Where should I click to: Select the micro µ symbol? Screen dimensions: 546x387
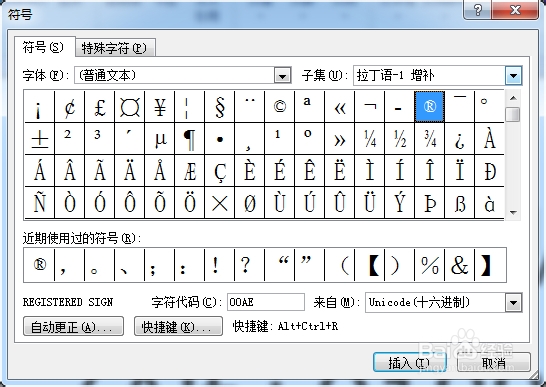coord(159,139)
